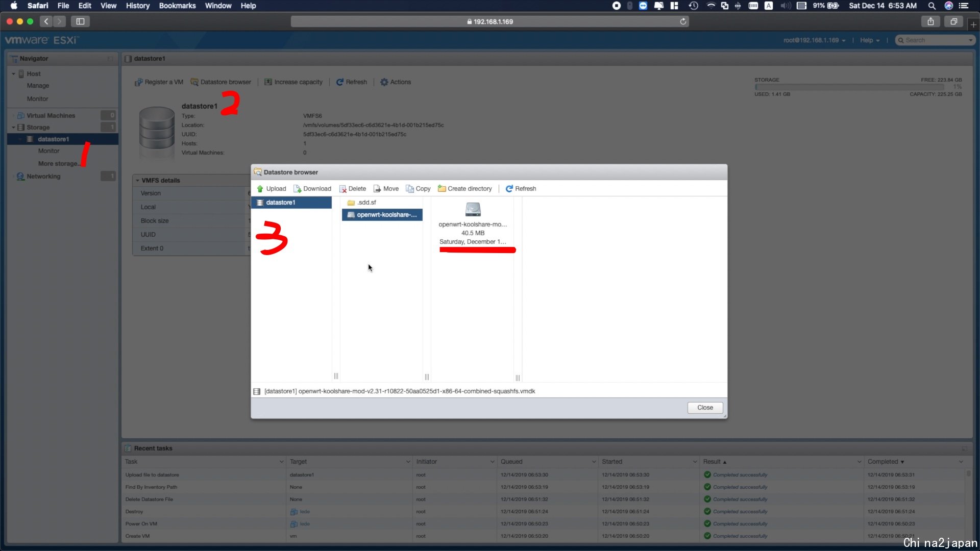This screenshot has height=551, width=980.
Task: Open Datastore browser from the datastore1 page toolbar
Action: tap(221, 82)
